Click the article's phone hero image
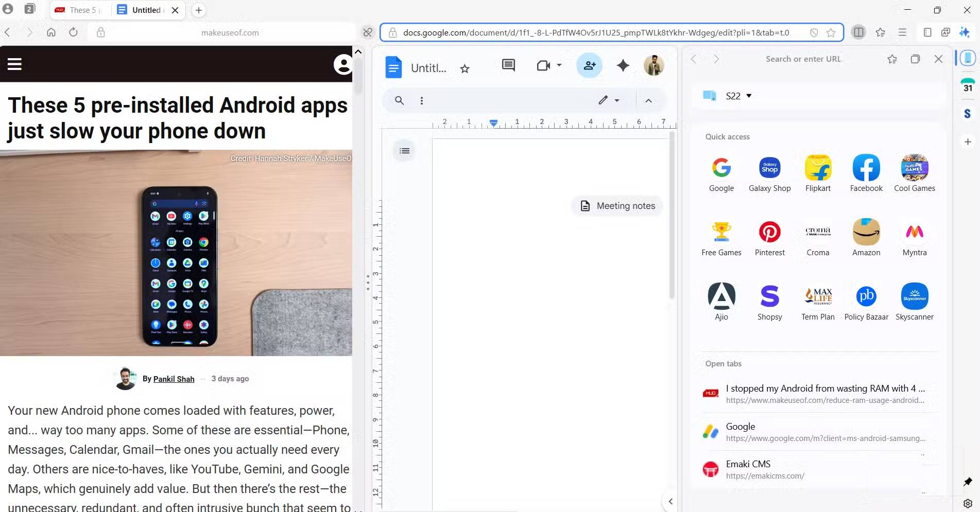The image size is (980, 512). (176, 253)
